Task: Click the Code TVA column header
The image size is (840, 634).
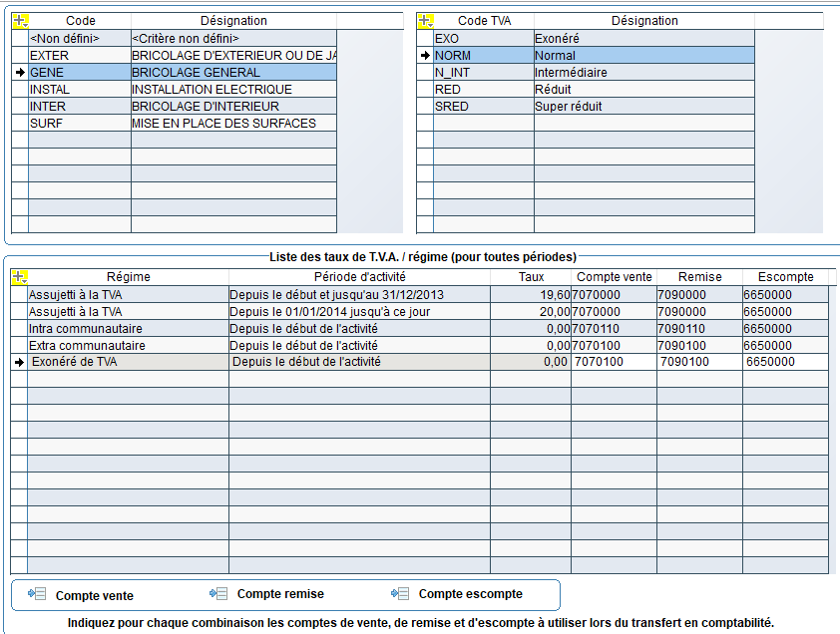Action: [x=484, y=21]
